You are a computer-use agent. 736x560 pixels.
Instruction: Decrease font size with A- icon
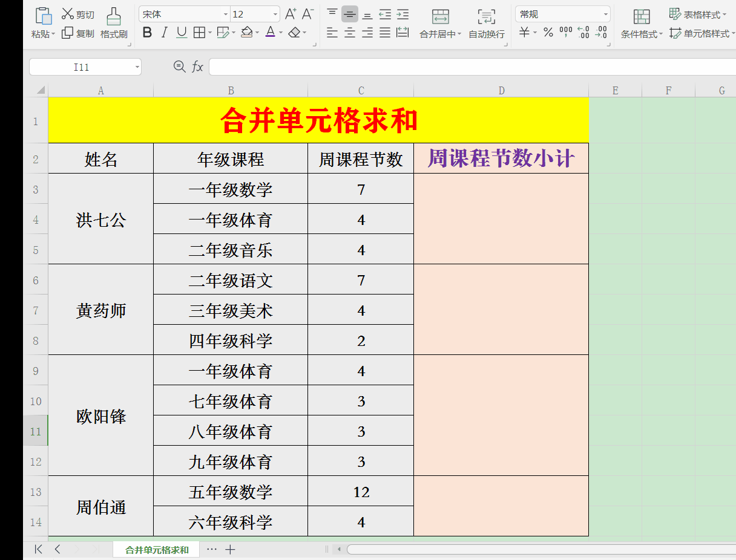[x=308, y=14]
